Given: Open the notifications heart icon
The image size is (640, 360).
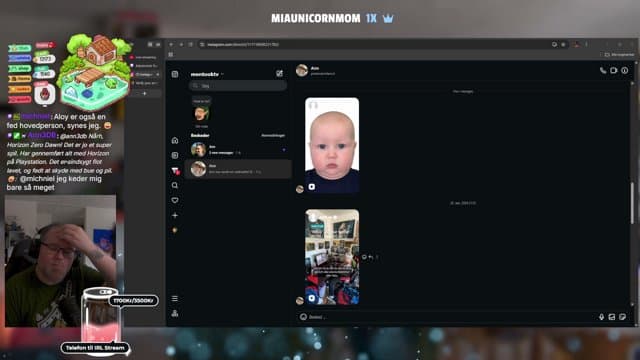Looking at the screenshot, I should coord(175,200).
